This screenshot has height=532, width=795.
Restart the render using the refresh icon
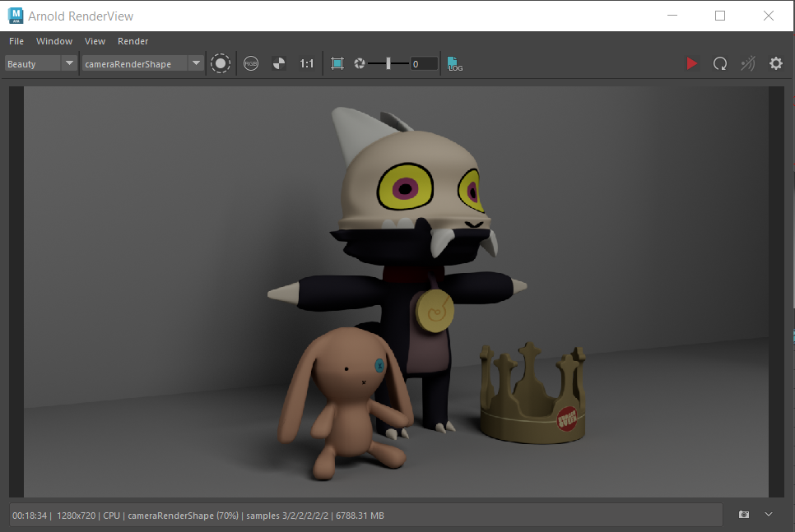click(720, 63)
